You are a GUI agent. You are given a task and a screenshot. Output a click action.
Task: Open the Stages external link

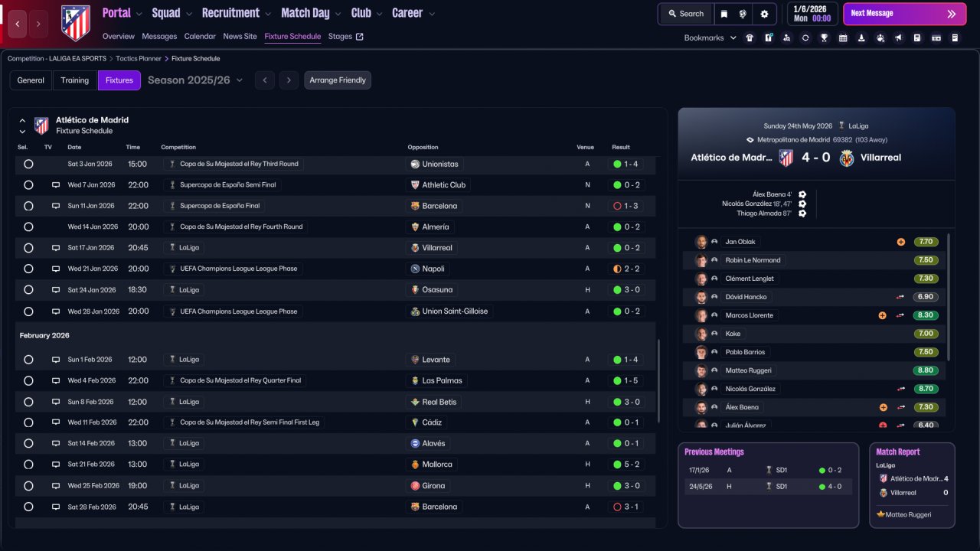pos(346,37)
